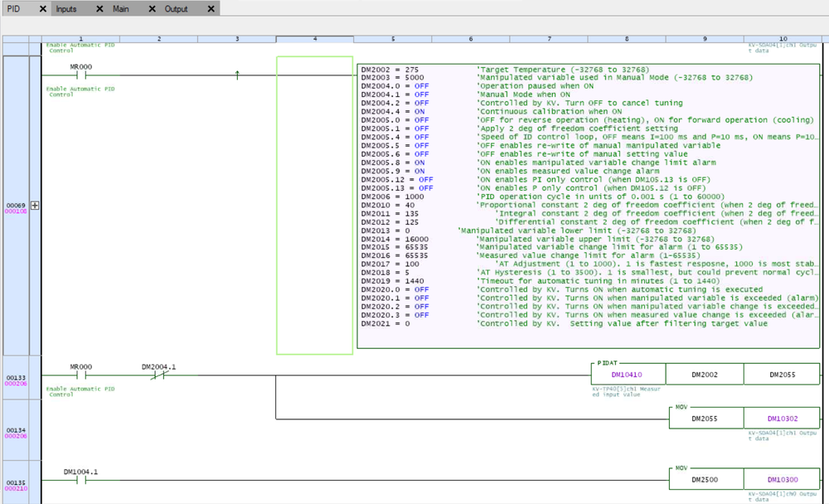829x504 pixels.
Task: Select rung number 00133 in the margin
Action: tap(17, 377)
